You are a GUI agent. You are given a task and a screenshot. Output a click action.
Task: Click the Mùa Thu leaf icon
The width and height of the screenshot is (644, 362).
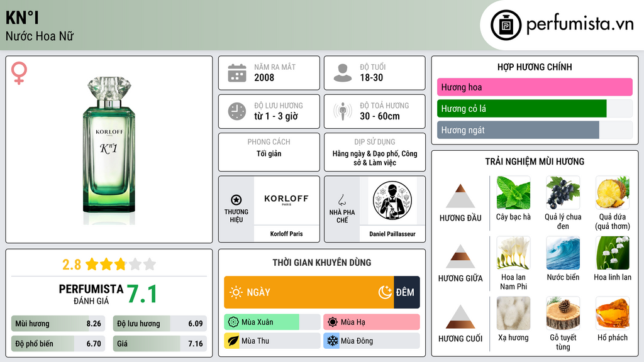[x=233, y=341]
